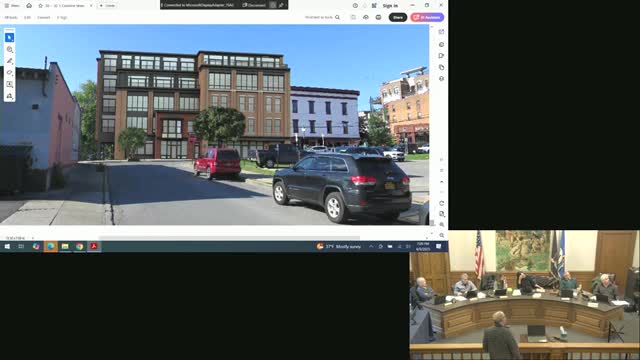Click the save icon in top toolbar

[x=353, y=17]
